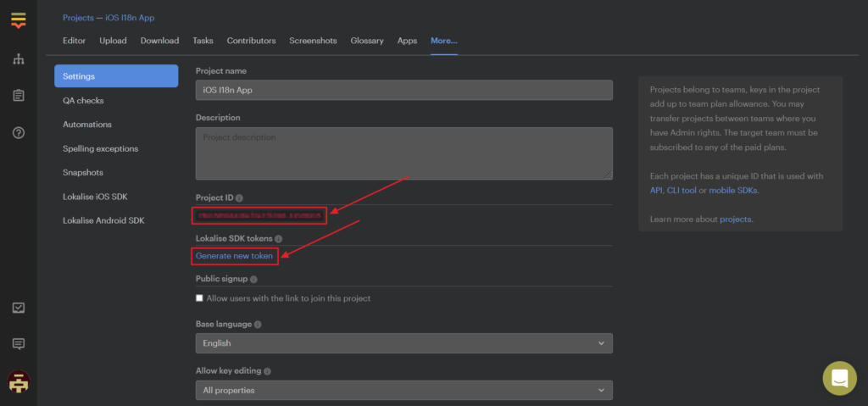Click the Description text area
868x406 pixels.
tap(404, 153)
